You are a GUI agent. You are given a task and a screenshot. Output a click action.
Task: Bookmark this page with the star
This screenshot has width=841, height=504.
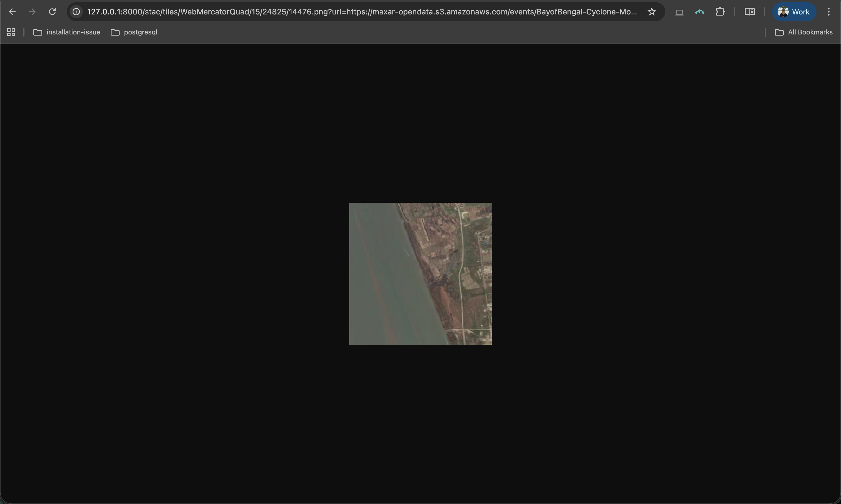(x=651, y=12)
